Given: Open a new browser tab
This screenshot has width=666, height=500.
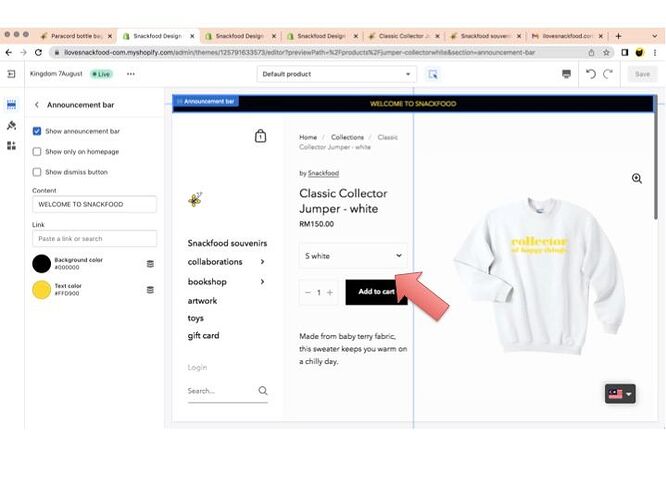Looking at the screenshot, I should click(x=618, y=36).
